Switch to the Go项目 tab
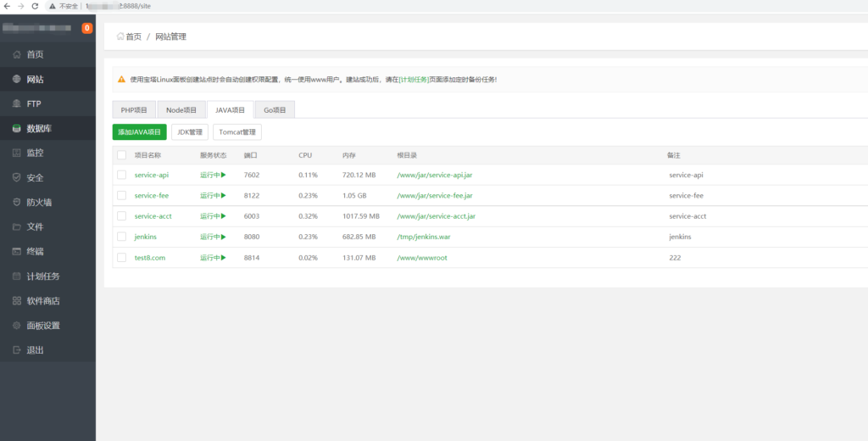 point(275,109)
